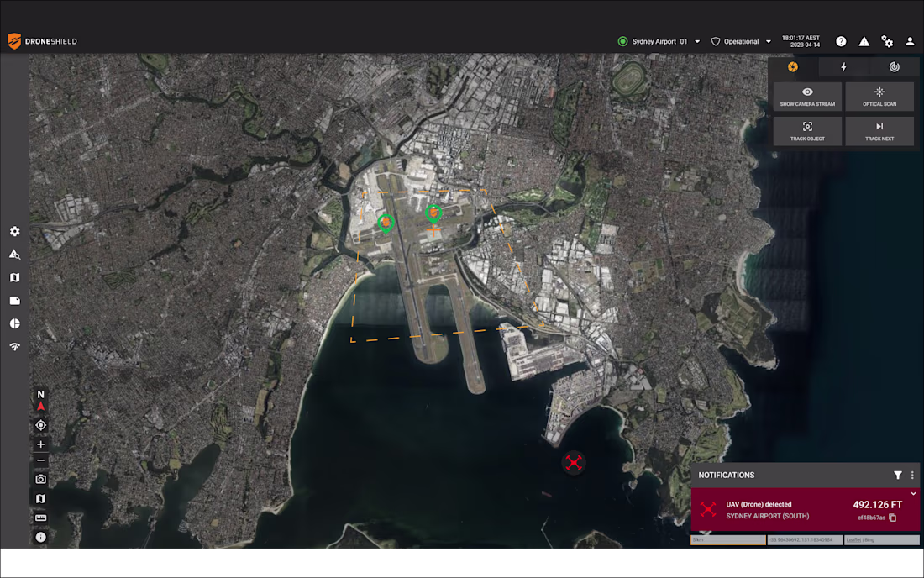
Task: Zoom out the map with minus
Action: coord(40,460)
